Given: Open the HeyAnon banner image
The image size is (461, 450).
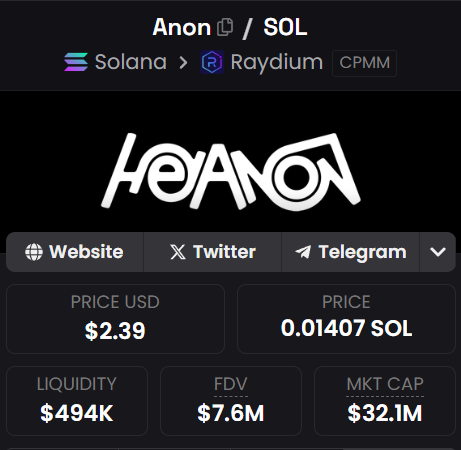Looking at the screenshot, I should (230, 171).
